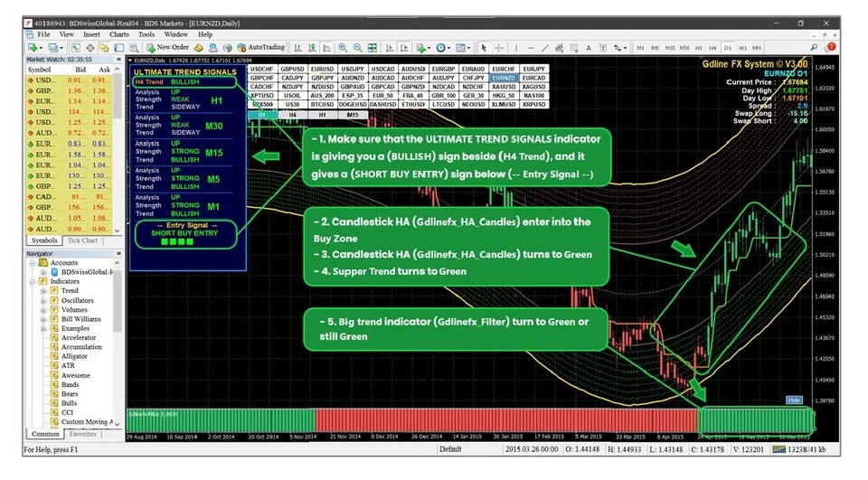Open the Templates dropdown in toolbar
Screen dimensions: 868x480
click(x=469, y=49)
